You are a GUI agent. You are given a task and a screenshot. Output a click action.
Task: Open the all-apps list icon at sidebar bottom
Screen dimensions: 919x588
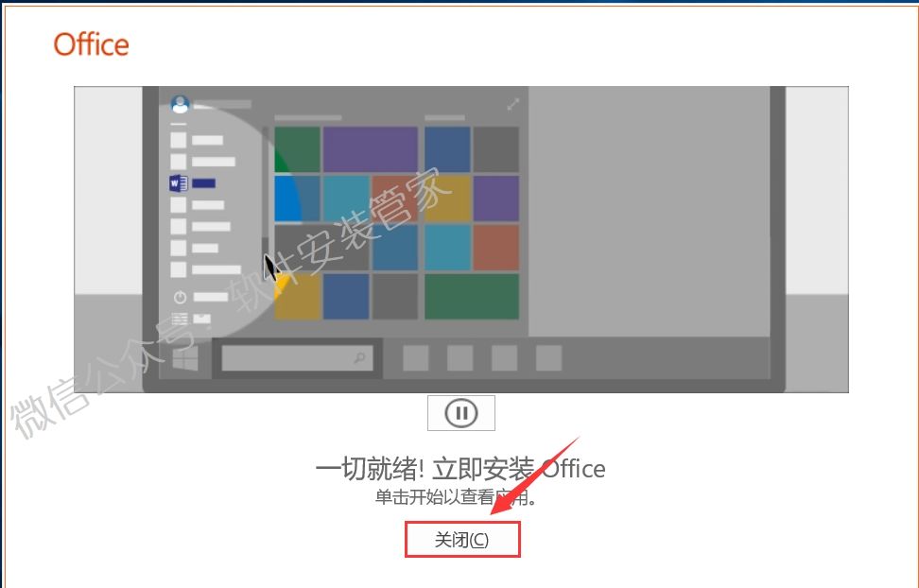182,316
